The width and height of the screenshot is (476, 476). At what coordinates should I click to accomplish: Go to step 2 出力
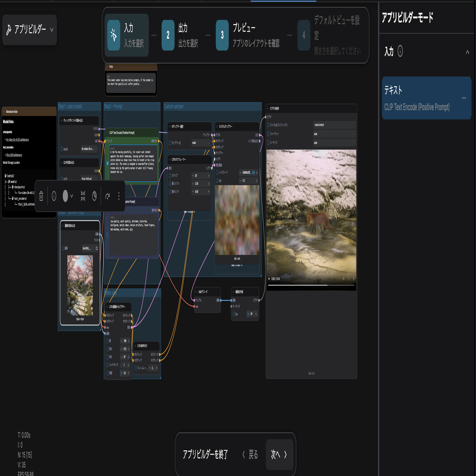click(x=181, y=35)
